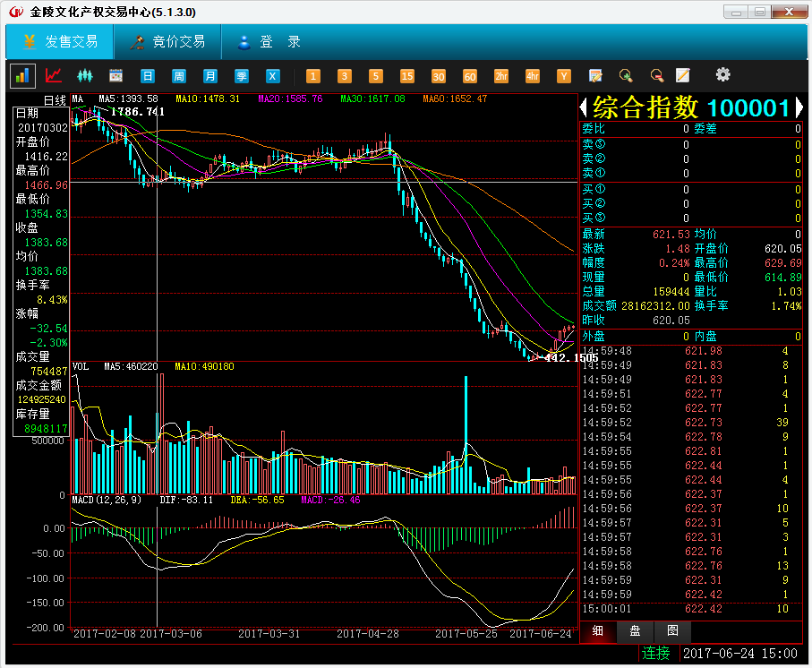
Task: Click the 总量 value 159444
Action: pyautogui.click(x=671, y=292)
